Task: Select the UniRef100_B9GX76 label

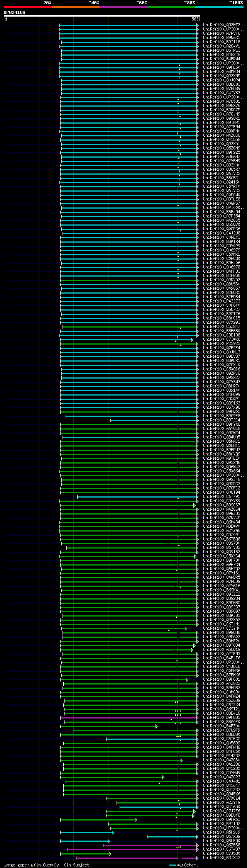Action: [222, 105]
